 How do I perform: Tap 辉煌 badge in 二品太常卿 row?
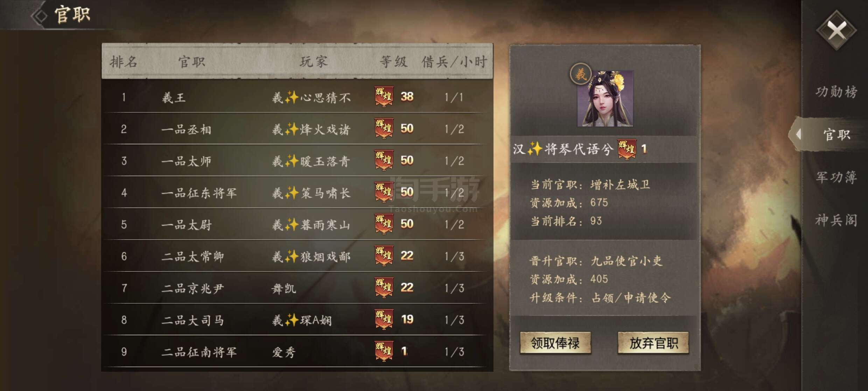point(384,256)
